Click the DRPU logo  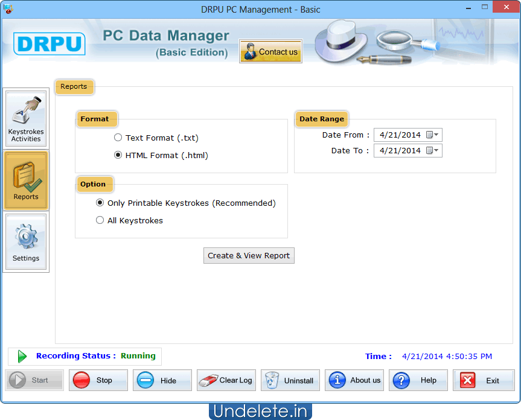[x=49, y=43]
